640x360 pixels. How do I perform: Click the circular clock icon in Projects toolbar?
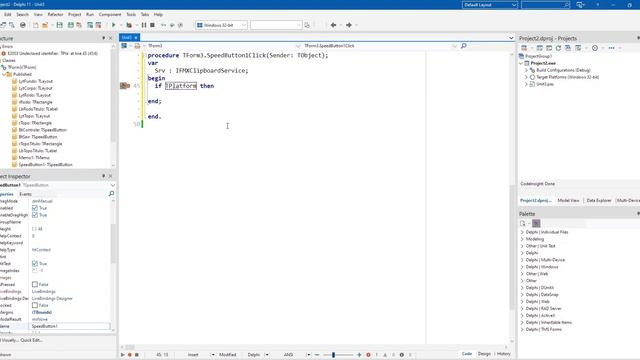595,48
